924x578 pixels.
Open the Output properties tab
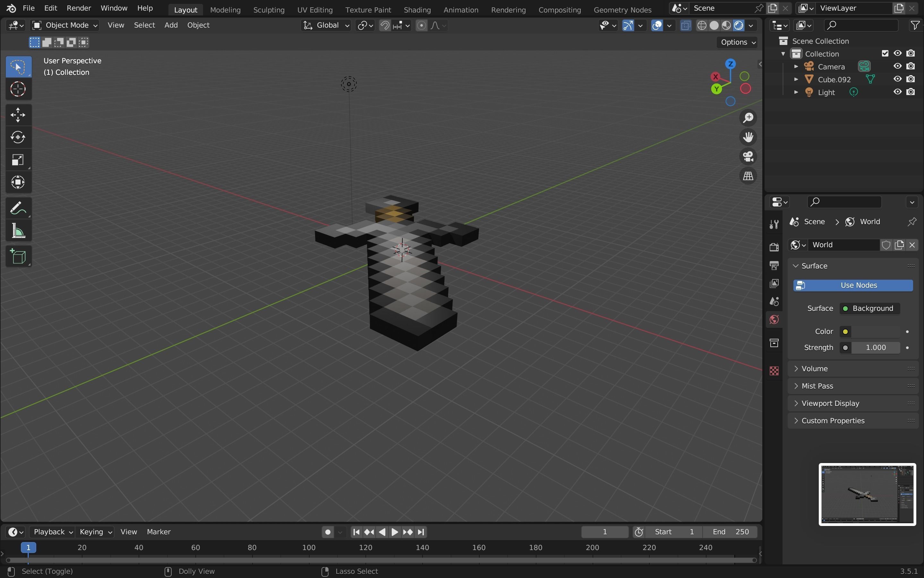pos(774,265)
